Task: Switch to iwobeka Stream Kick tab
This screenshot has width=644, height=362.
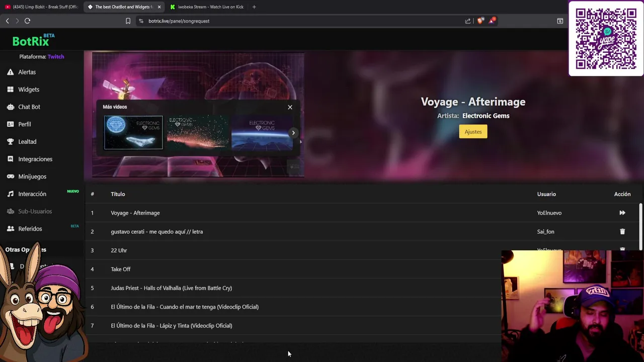Action: 206,7
